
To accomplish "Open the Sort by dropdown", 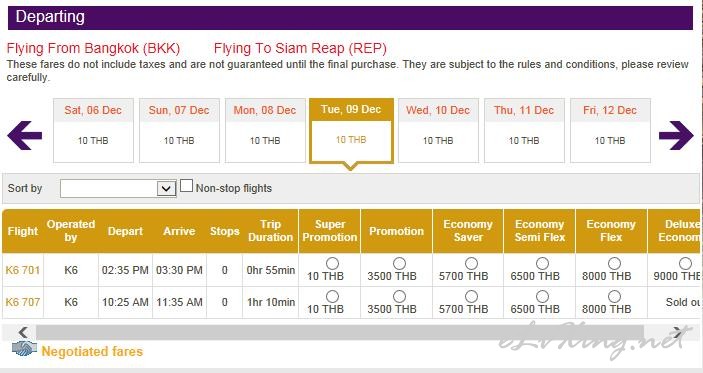I will [x=118, y=188].
